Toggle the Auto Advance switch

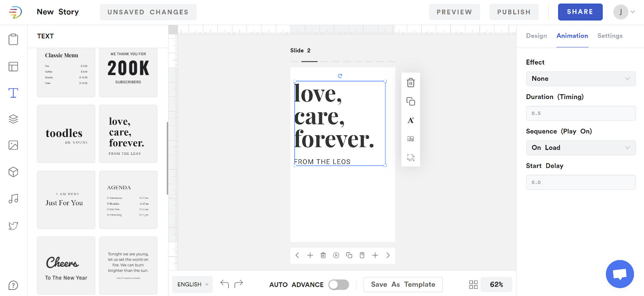tap(339, 285)
